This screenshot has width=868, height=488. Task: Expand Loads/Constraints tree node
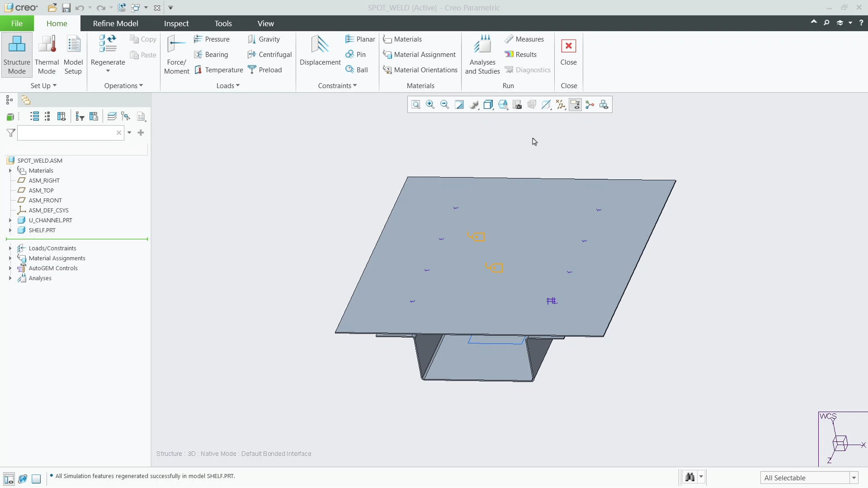[x=10, y=248]
